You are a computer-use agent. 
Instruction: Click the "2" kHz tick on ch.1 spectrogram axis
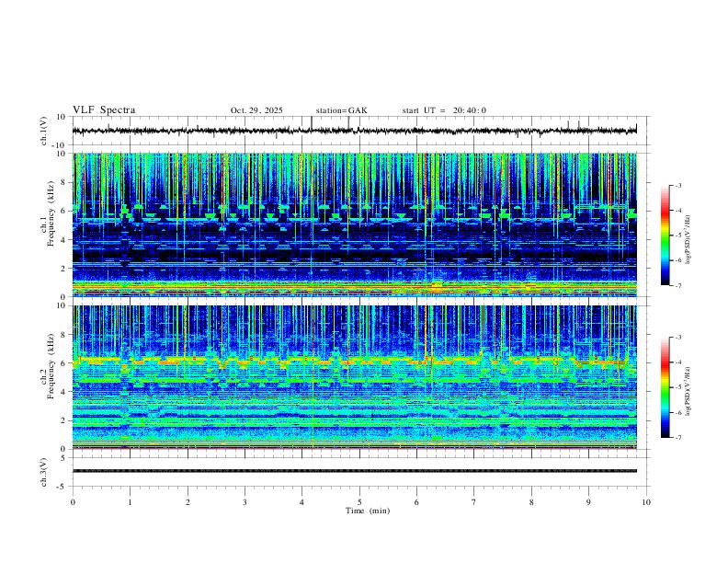coord(64,268)
